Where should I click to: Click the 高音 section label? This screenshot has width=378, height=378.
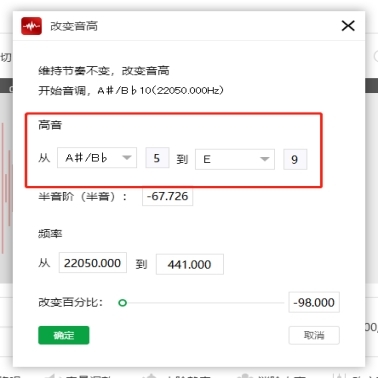(x=50, y=125)
